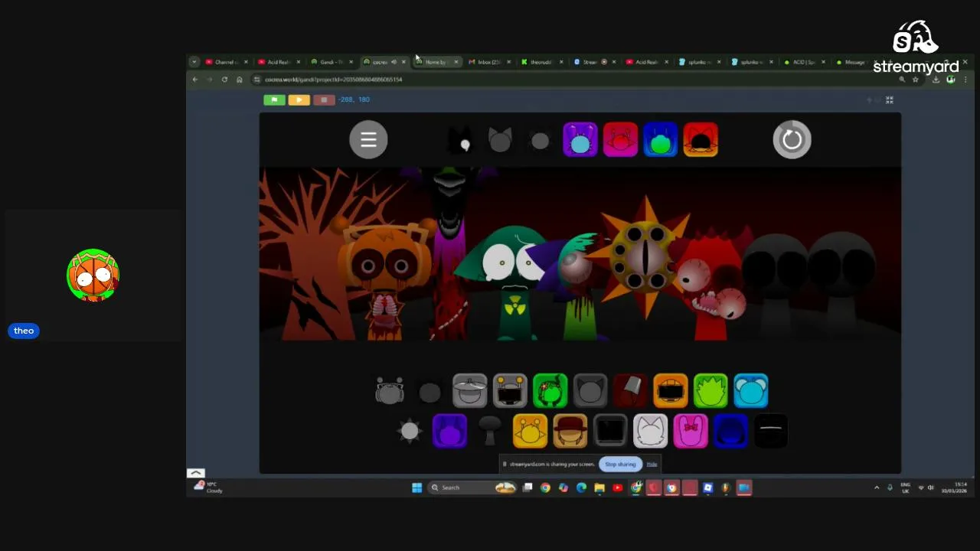The width and height of the screenshot is (980, 551).
Task: Open the weather widget showing Cloudy
Action: click(209, 487)
